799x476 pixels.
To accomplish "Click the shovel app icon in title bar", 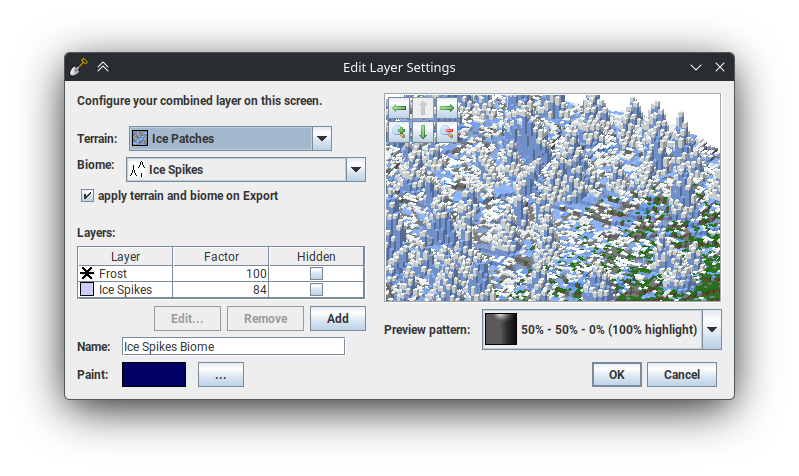I will [x=78, y=67].
